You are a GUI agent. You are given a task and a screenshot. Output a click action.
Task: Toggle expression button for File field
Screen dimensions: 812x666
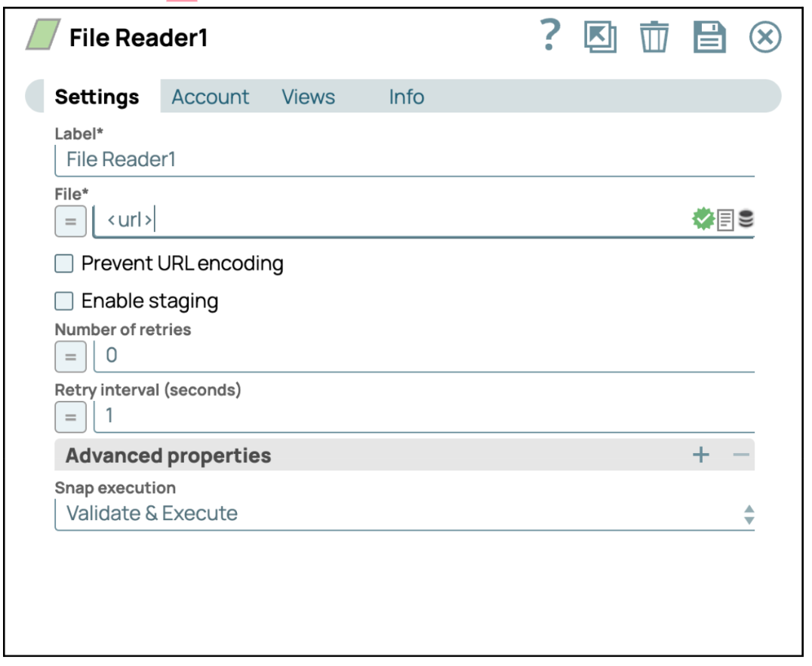pos(70,222)
